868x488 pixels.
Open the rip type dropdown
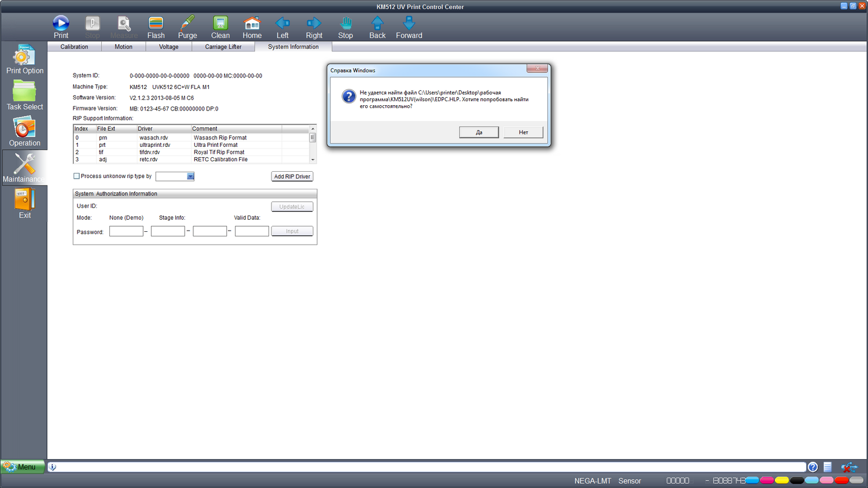pos(190,176)
